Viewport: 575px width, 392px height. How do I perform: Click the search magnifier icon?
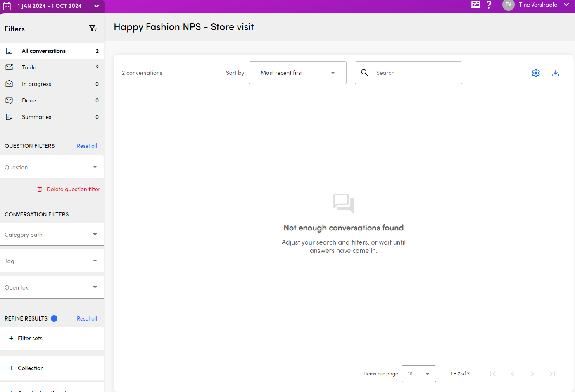point(365,73)
